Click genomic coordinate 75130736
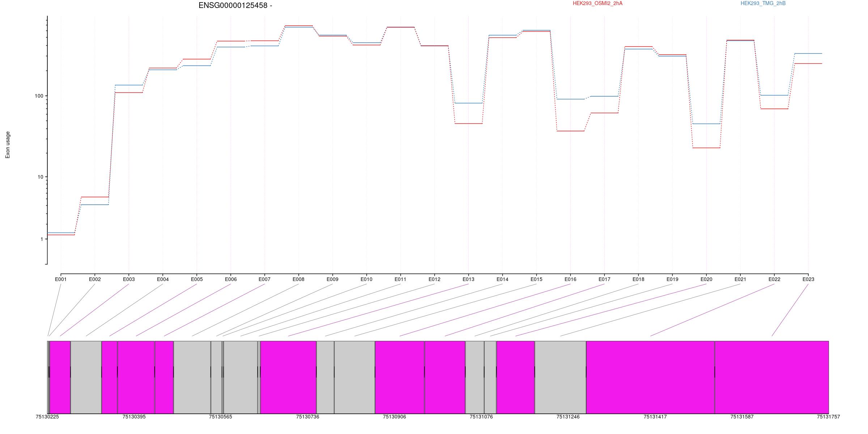The height and width of the screenshot is (434, 868). click(308, 417)
